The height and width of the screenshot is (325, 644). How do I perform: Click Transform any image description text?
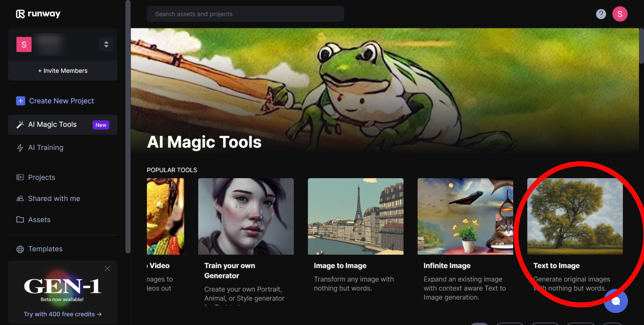(354, 284)
